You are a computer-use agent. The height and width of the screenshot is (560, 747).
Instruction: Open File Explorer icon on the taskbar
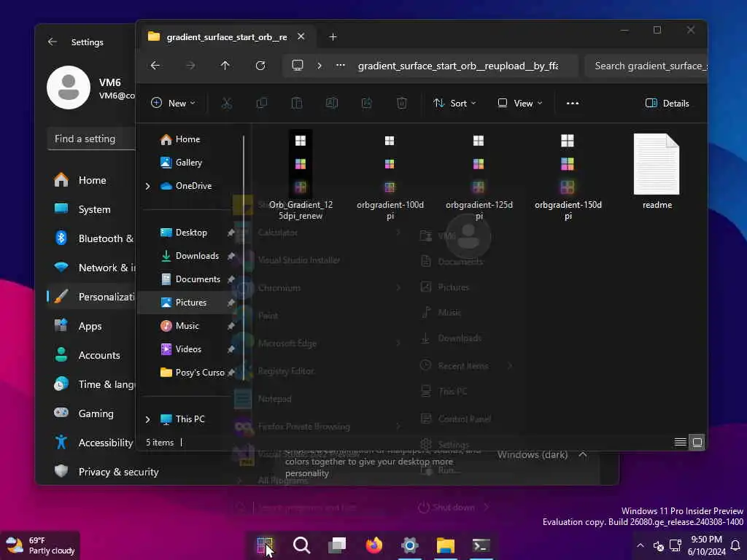[x=446, y=545]
